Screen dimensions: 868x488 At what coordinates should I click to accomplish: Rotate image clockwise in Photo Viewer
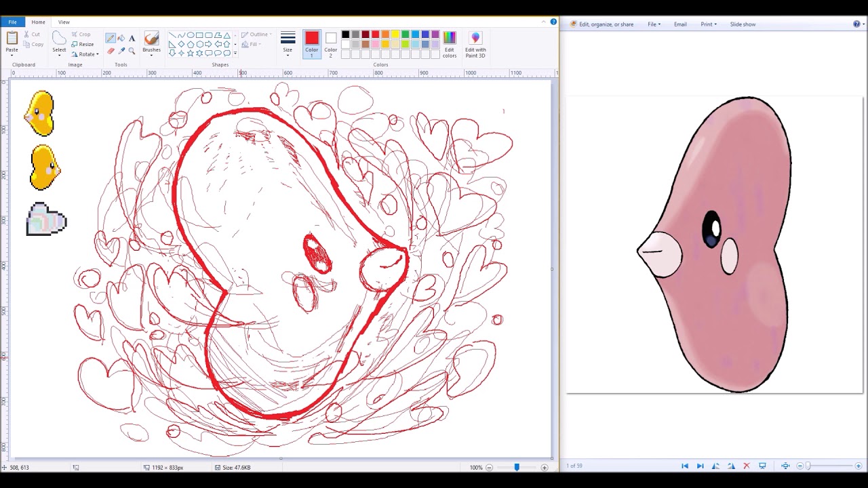[x=731, y=466]
